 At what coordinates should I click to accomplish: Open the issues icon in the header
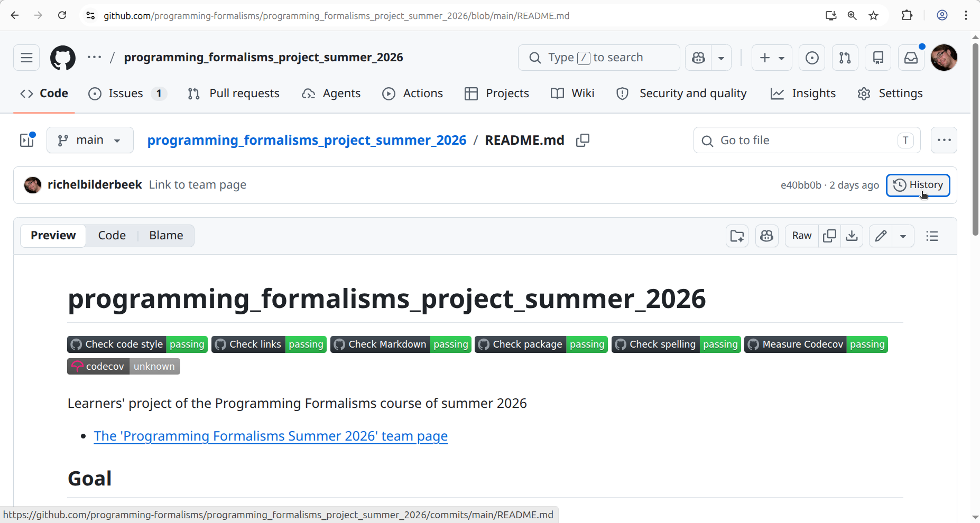(812, 58)
